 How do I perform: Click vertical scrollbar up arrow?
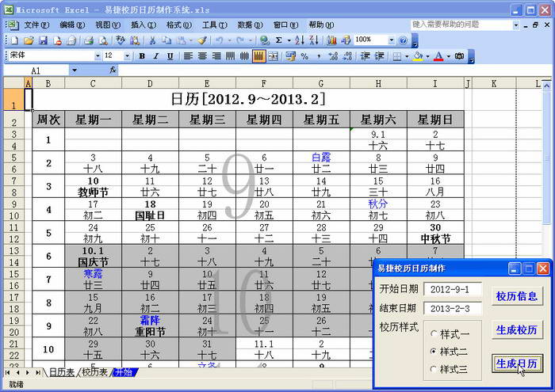(x=547, y=86)
